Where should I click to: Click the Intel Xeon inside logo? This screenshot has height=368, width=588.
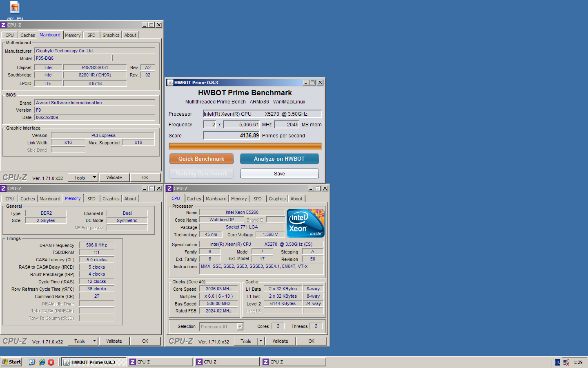(305, 223)
